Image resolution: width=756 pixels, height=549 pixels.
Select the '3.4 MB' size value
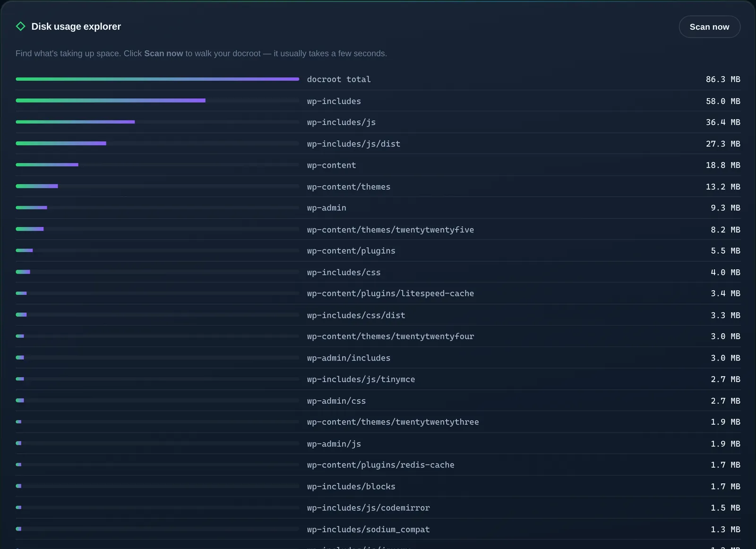725,293
